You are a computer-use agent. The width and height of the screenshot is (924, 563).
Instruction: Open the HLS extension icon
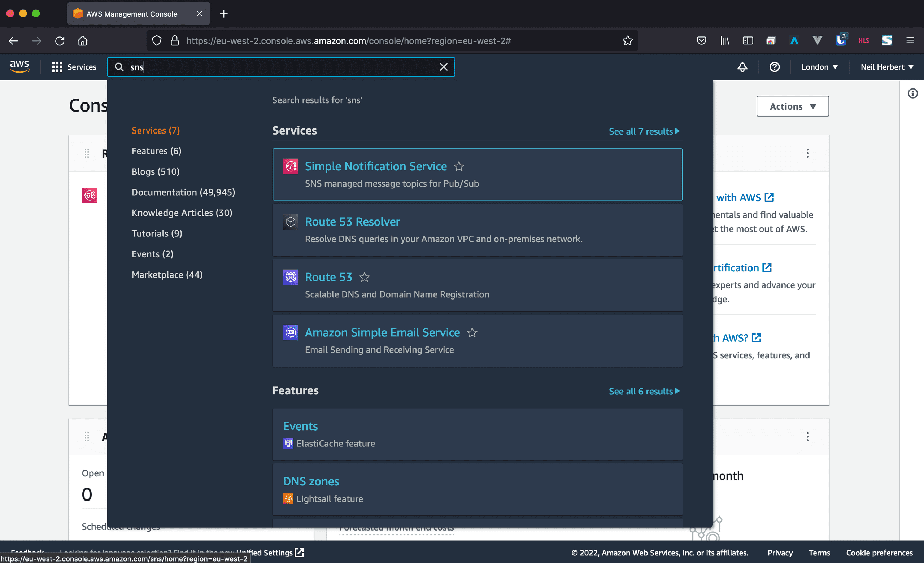(x=864, y=40)
